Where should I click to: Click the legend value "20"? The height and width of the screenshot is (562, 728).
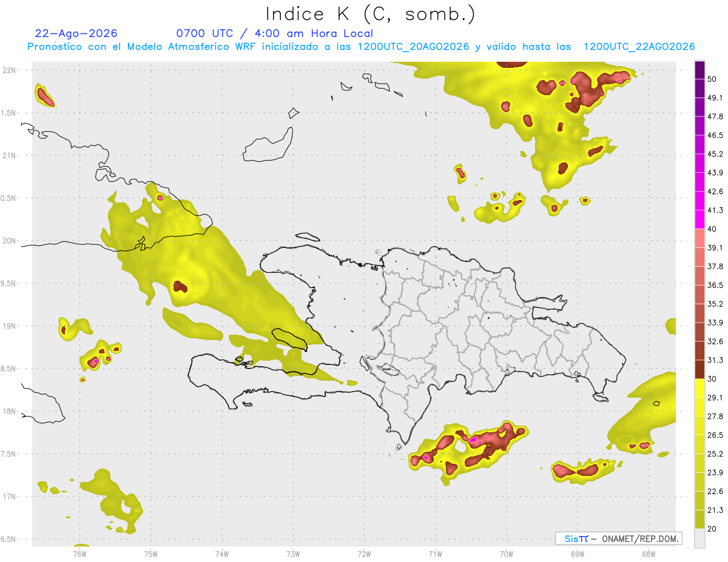point(712,529)
